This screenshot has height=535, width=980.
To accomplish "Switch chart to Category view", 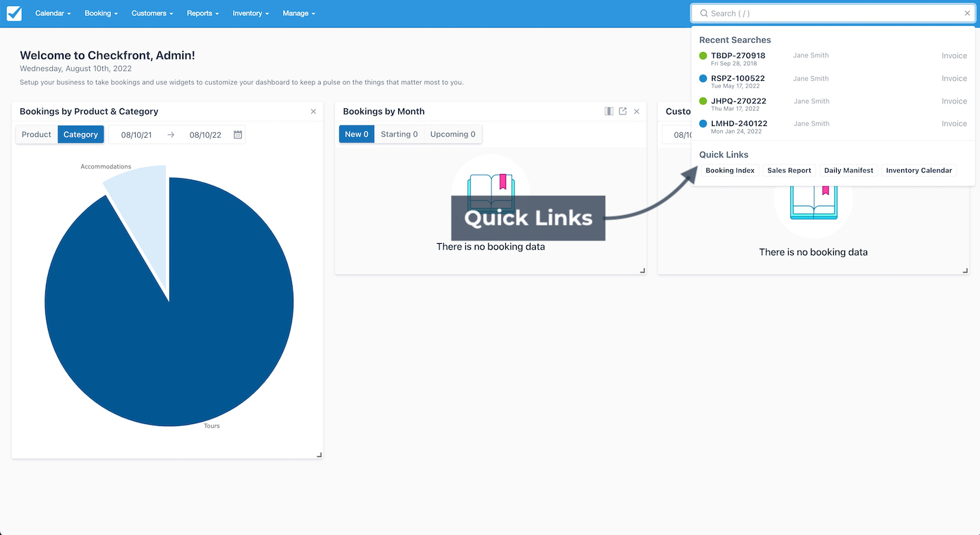I will pyautogui.click(x=81, y=134).
